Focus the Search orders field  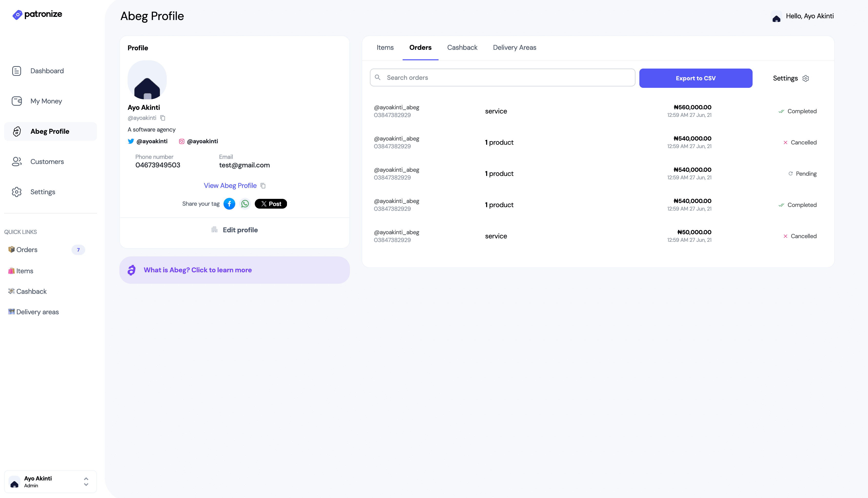[x=502, y=78]
